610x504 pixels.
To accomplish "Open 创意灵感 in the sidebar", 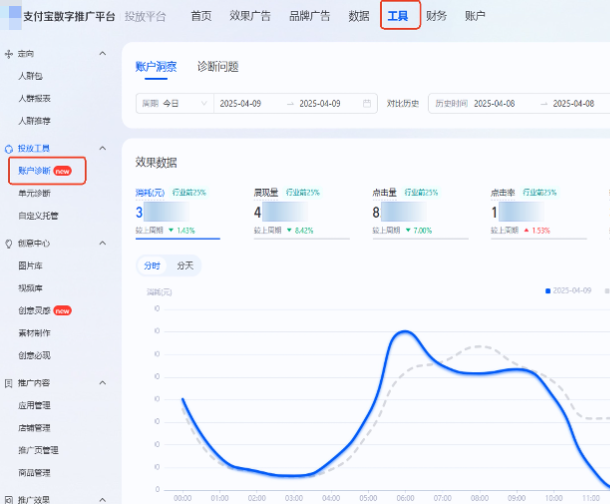I will tap(34, 310).
